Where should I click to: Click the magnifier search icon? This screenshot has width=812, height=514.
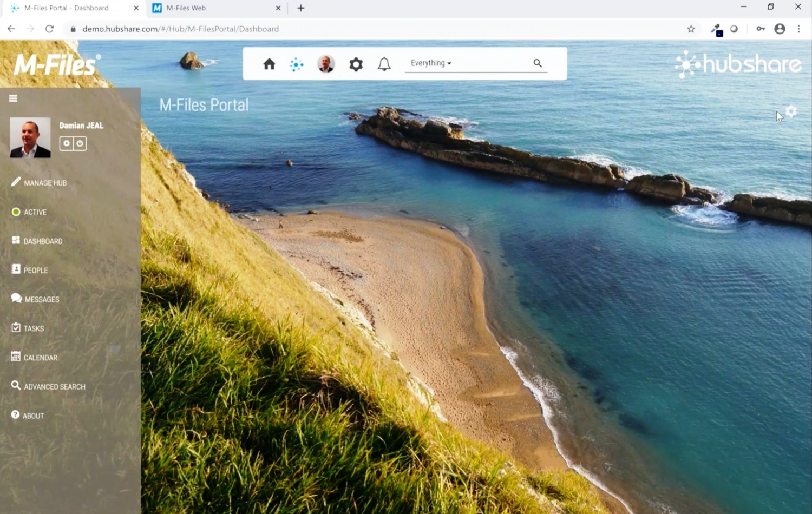click(x=538, y=63)
